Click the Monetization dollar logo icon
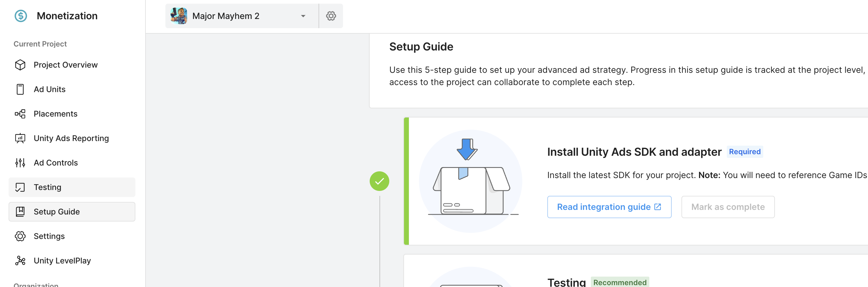 [x=21, y=16]
